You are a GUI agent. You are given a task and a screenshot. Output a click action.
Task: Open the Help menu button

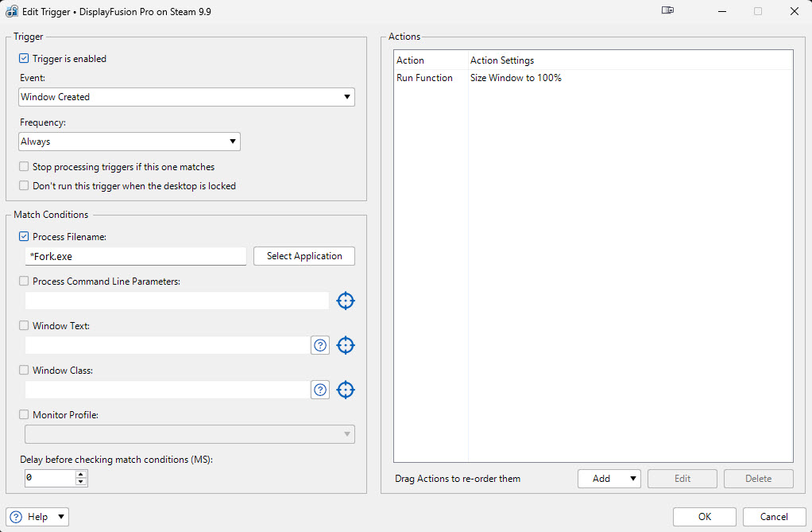[37, 517]
